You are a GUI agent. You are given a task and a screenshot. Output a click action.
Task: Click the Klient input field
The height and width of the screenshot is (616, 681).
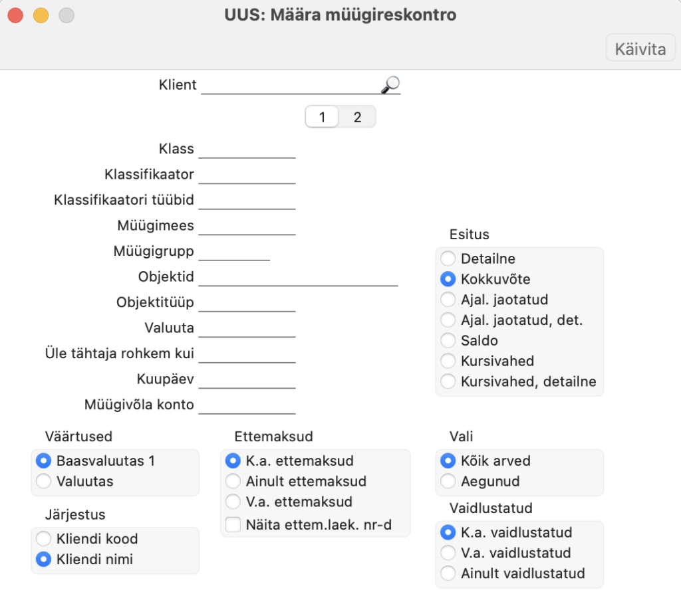coord(291,85)
